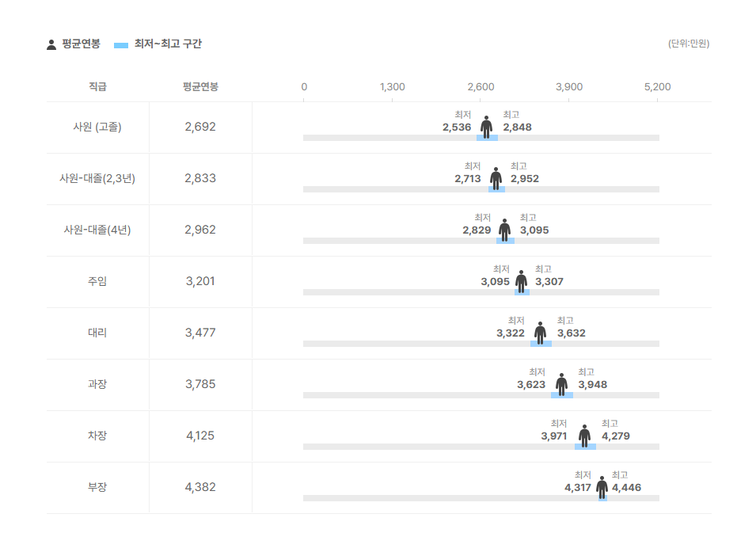
Task: Click the blue range bar for 부장
Action: 602,498
